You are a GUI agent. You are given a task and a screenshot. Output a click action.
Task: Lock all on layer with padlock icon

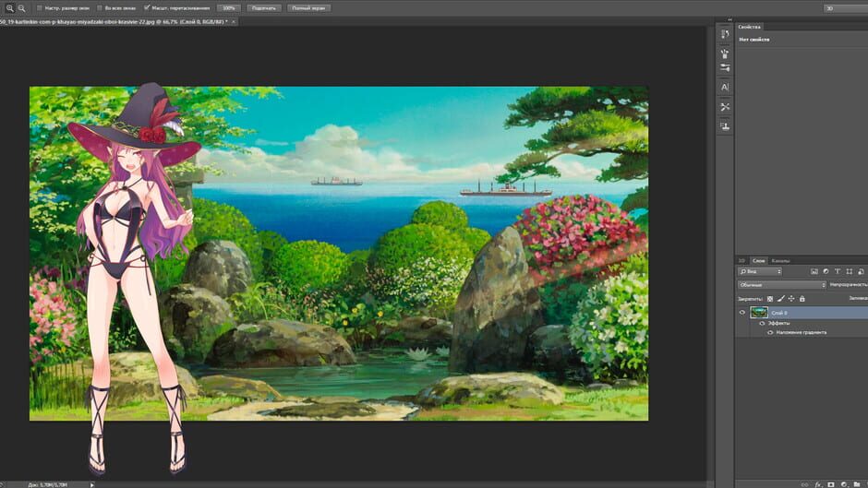click(802, 299)
